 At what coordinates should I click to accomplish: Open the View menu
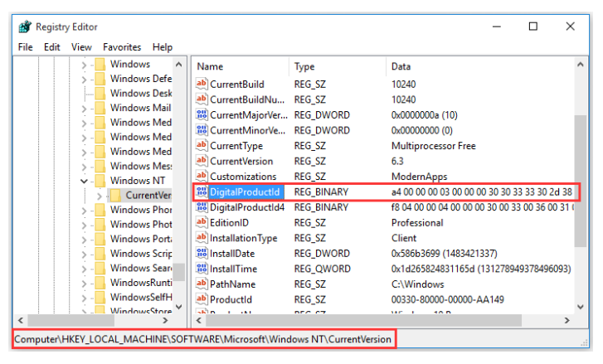pos(81,47)
